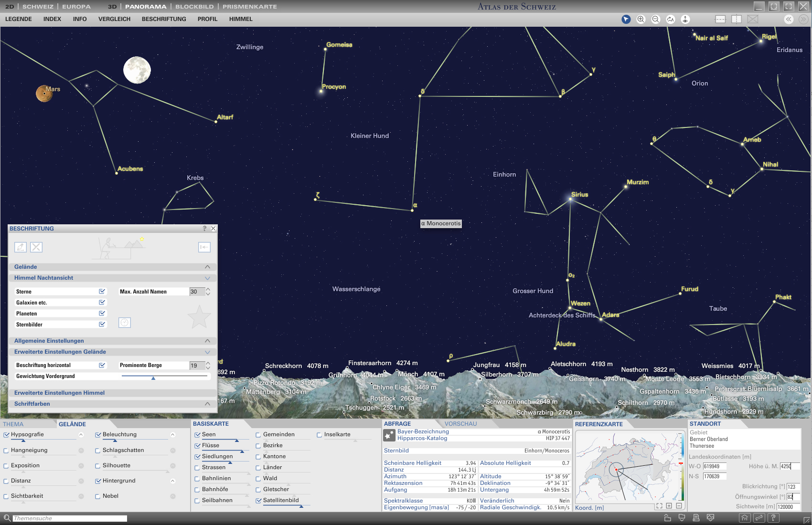Open the LEGENDE menu
Viewport: 812px width, 525px height.
18,19
